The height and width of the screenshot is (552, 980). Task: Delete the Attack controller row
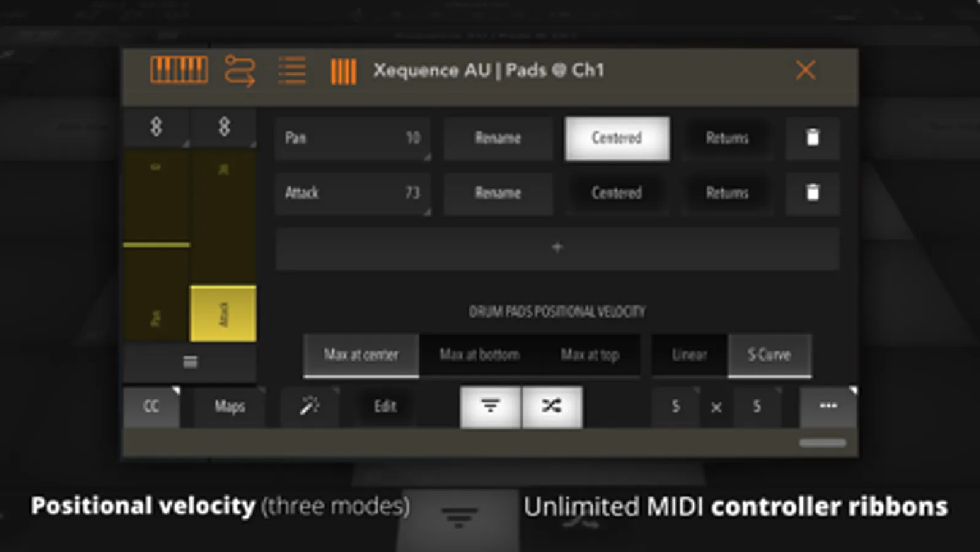coord(813,193)
